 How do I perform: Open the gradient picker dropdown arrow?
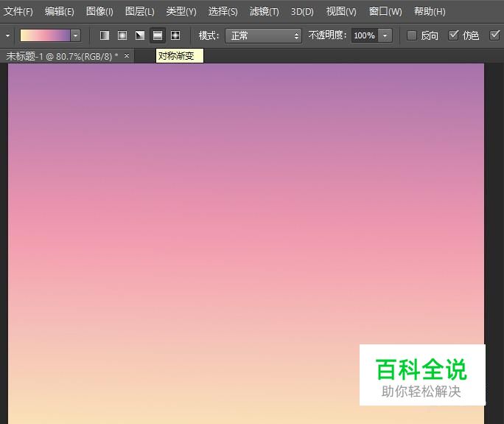pos(76,35)
